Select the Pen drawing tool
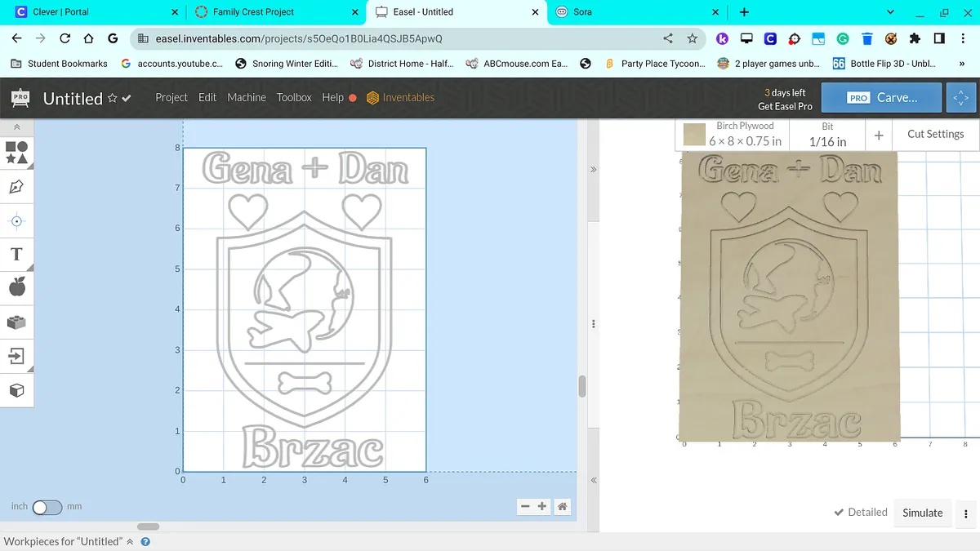Image resolution: width=980 pixels, height=551 pixels. click(x=16, y=187)
